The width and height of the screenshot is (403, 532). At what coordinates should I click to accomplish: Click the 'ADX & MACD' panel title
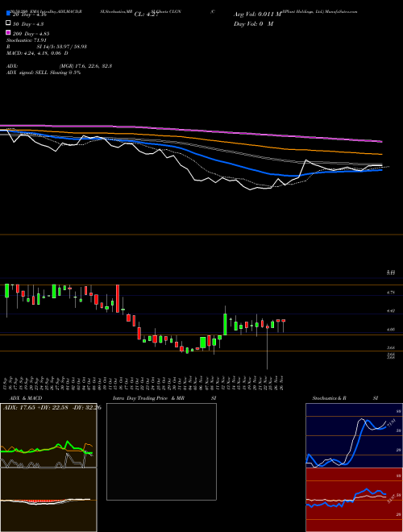[24, 398]
